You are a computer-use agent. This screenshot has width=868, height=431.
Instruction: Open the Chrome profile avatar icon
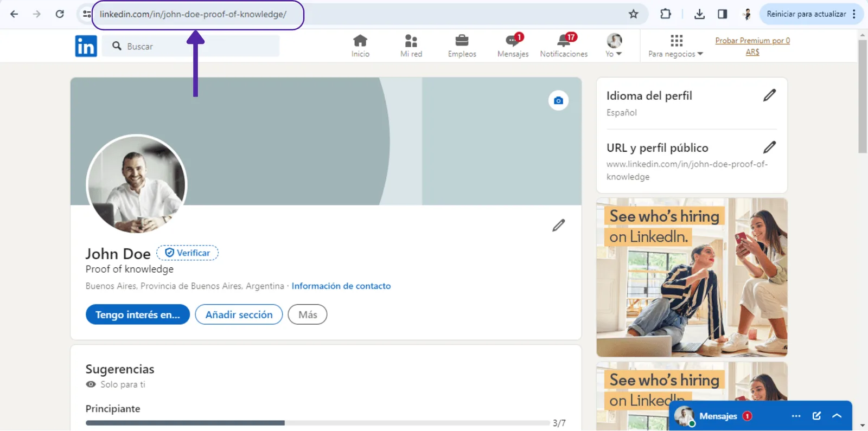click(747, 14)
